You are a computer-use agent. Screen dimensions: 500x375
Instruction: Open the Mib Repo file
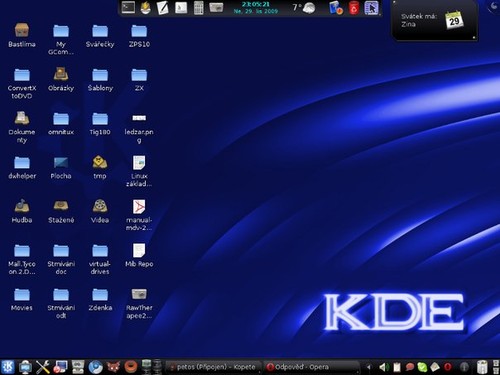(139, 255)
